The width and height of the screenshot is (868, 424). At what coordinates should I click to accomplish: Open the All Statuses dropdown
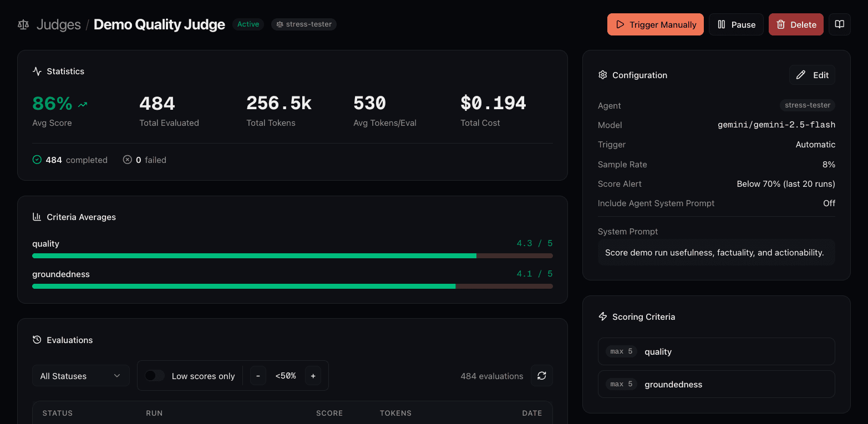pos(81,376)
